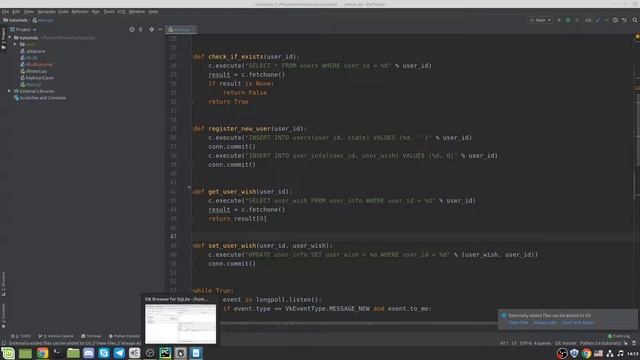This screenshot has width=640, height=360.
Task: Click View Files link in notification popup
Action: 518,322
